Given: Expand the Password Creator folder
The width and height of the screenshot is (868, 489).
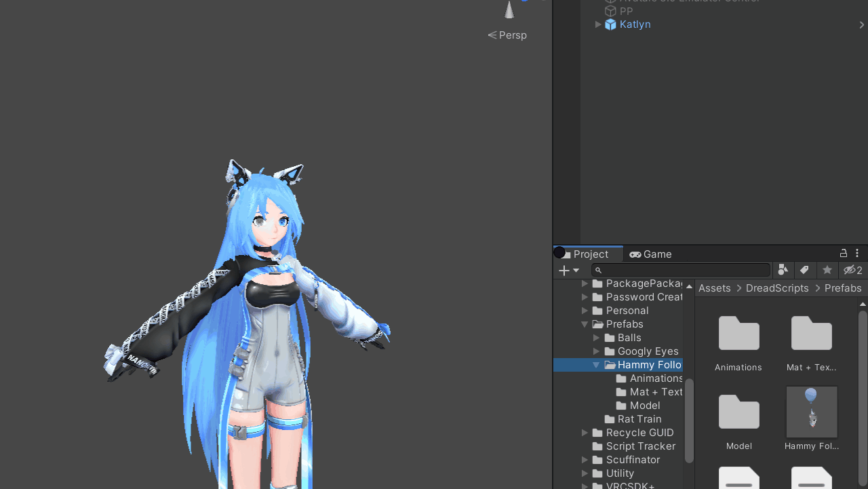Looking at the screenshot, I should (x=585, y=297).
